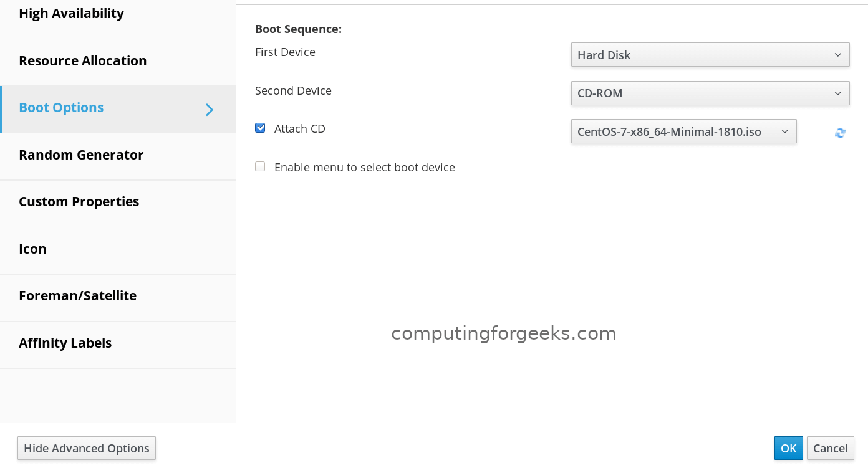This screenshot has width=868, height=468.
Task: Cancel the dialog
Action: (x=830, y=448)
